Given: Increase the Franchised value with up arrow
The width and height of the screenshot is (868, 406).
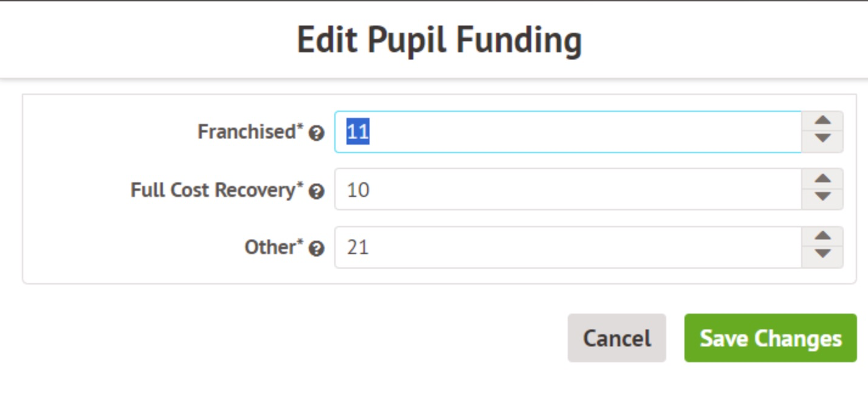Looking at the screenshot, I should (822, 122).
